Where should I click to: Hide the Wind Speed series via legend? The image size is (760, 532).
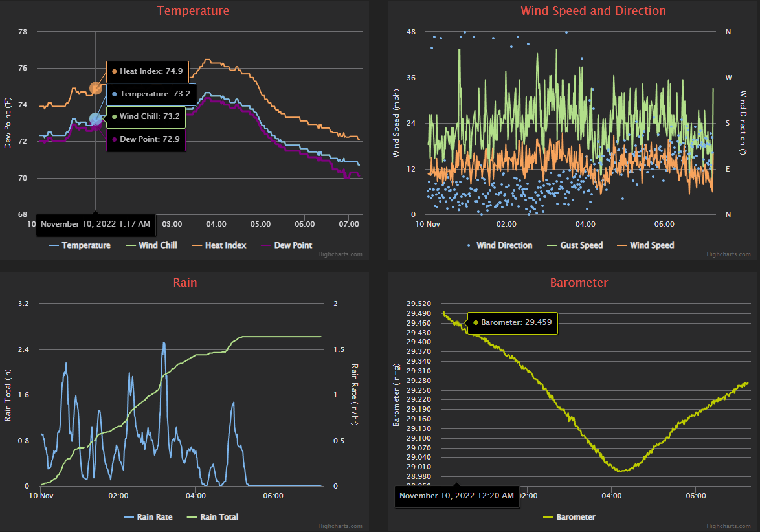coord(645,245)
